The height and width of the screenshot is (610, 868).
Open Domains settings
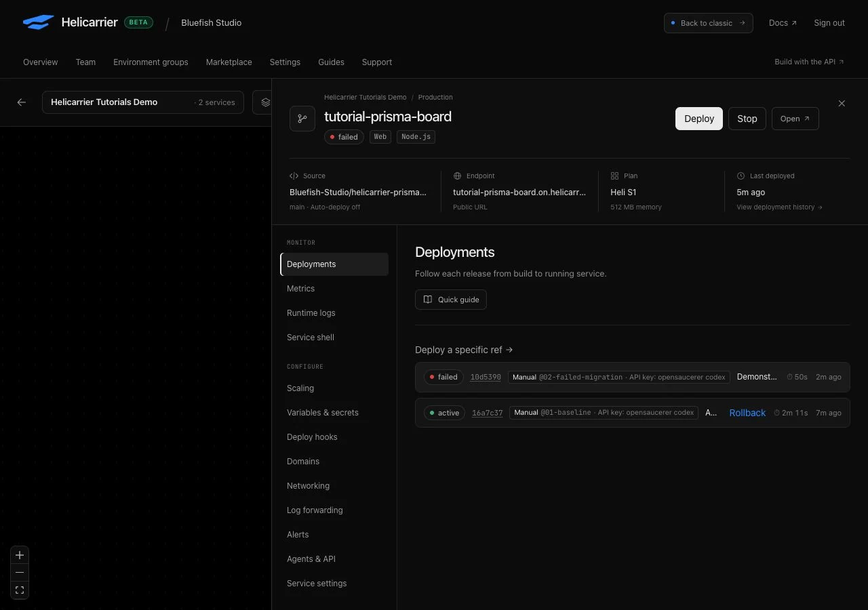point(334,462)
